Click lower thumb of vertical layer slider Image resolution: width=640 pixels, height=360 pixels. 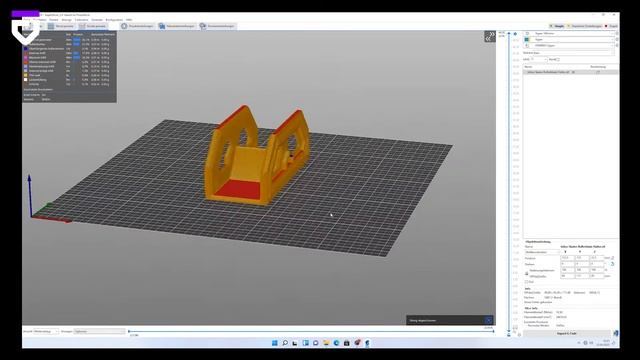click(x=509, y=331)
